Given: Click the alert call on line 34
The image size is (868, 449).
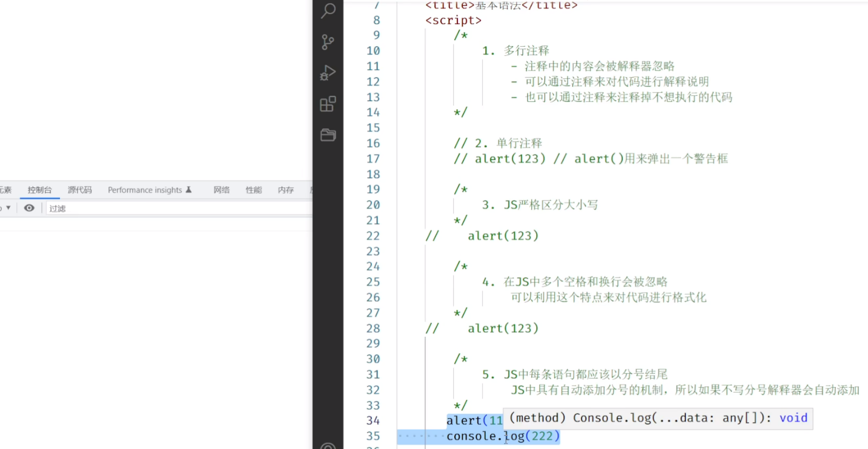Looking at the screenshot, I should (x=475, y=421).
